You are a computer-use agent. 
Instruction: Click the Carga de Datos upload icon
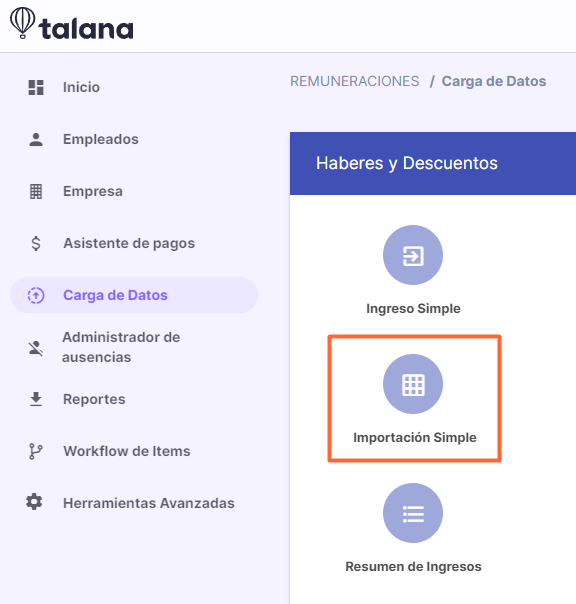point(36,295)
